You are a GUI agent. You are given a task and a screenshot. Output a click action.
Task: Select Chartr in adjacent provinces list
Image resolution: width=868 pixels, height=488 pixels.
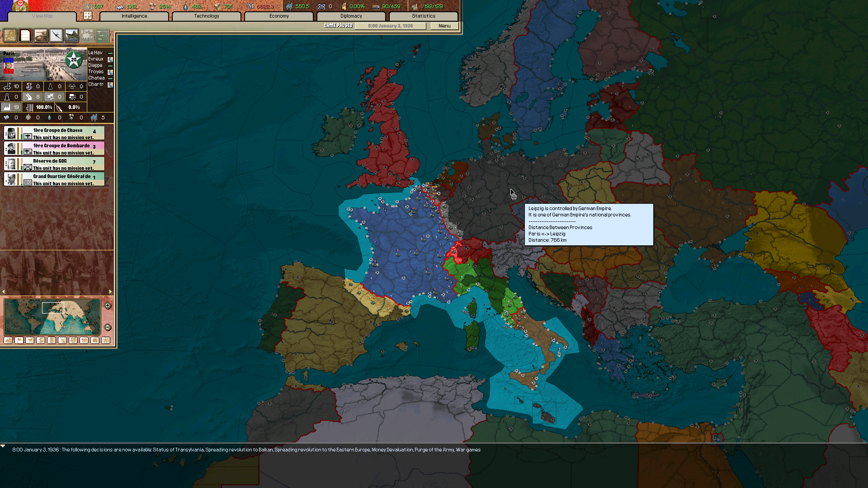click(96, 84)
